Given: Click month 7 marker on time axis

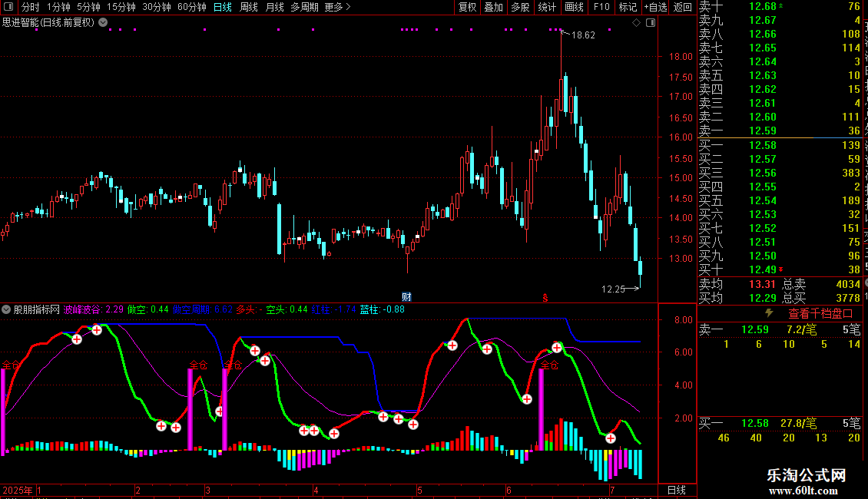Looking at the screenshot, I should tap(612, 490).
